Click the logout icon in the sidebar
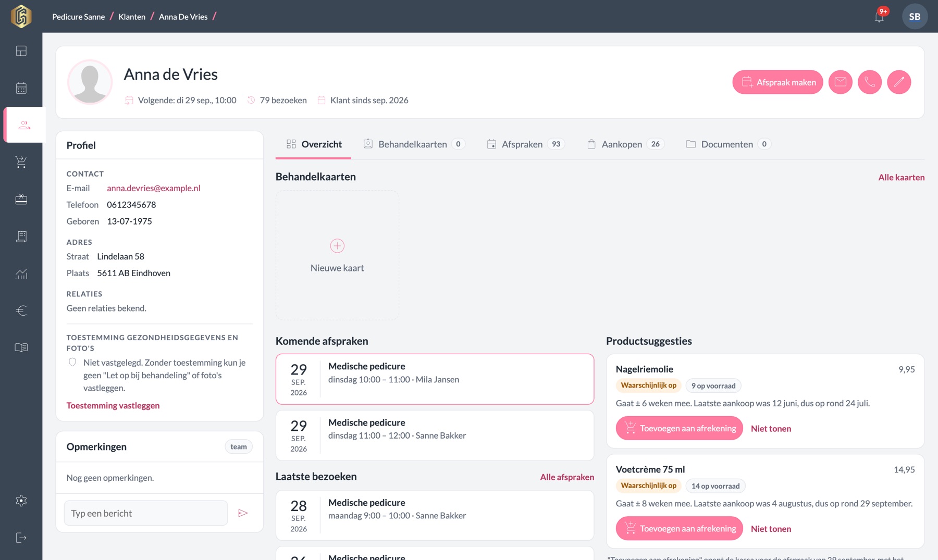Screen dimensions: 938x560 click(21, 538)
